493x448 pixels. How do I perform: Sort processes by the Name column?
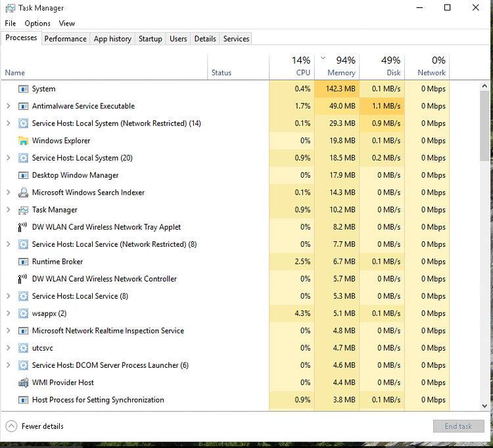104,67
